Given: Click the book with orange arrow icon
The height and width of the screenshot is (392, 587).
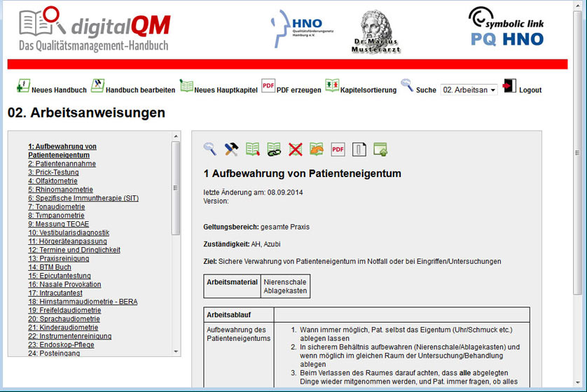Looking at the screenshot, I should (x=317, y=149).
